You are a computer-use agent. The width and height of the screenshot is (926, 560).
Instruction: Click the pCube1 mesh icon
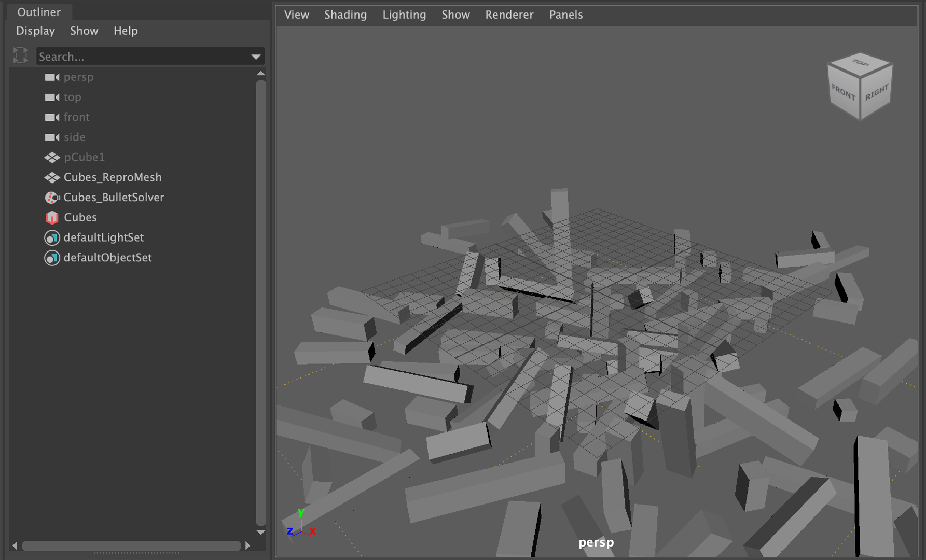52,158
